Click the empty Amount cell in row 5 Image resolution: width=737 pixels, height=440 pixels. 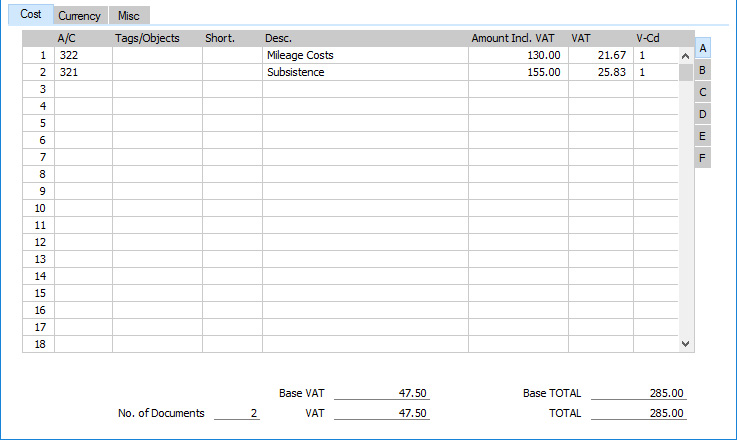(x=518, y=123)
